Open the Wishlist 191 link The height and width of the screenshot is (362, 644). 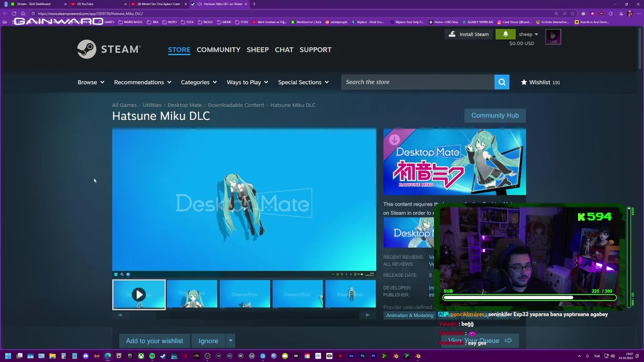540,82
